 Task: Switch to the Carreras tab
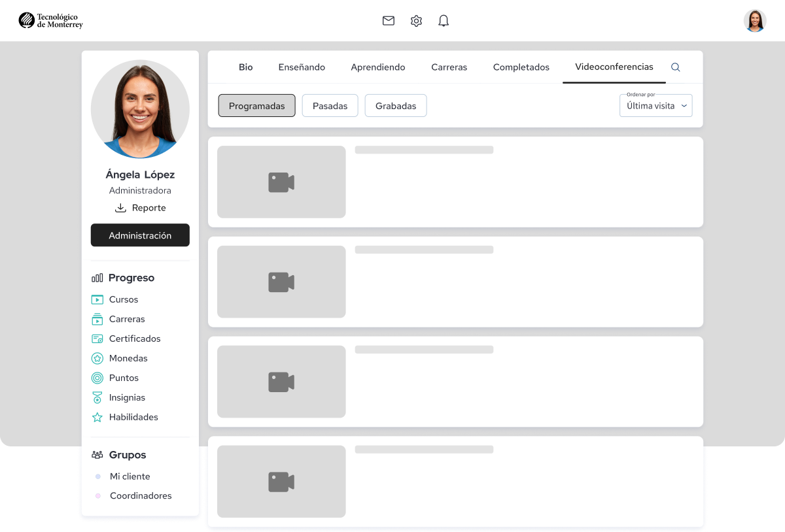click(449, 67)
